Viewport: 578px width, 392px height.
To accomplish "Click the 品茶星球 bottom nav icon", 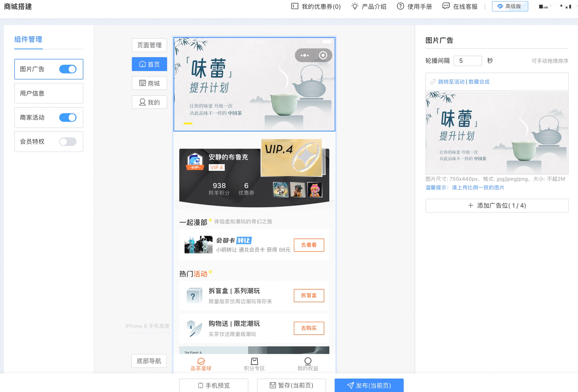I will tap(201, 361).
